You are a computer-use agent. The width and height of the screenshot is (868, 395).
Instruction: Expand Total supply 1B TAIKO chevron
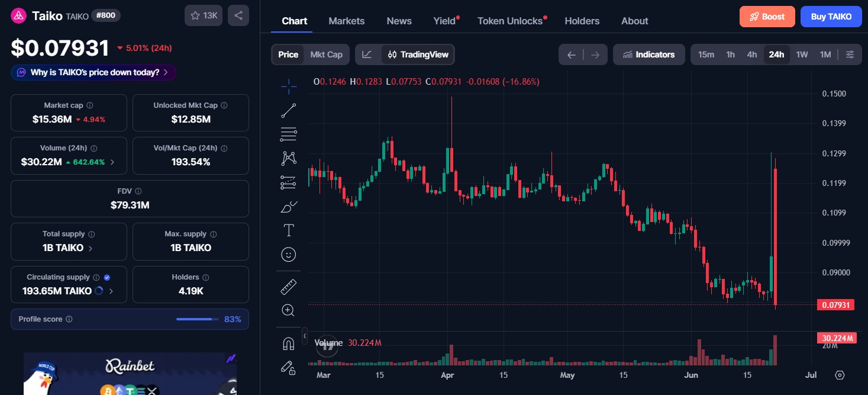tap(90, 248)
